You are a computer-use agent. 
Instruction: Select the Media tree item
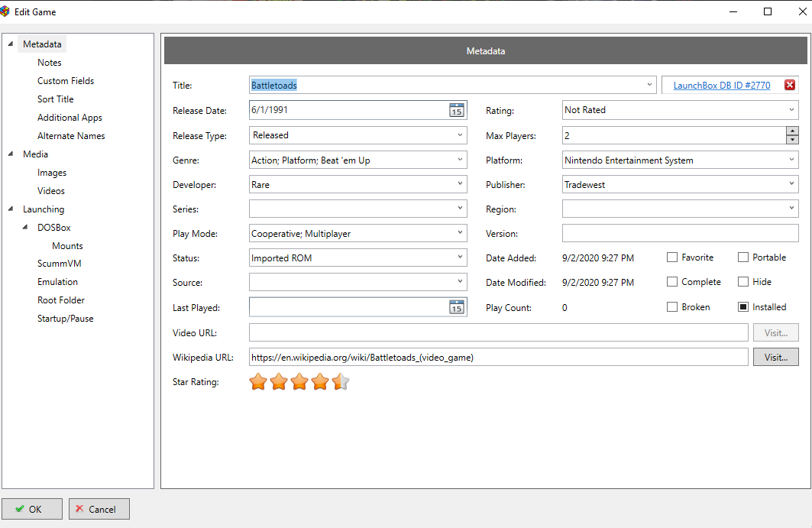point(35,154)
